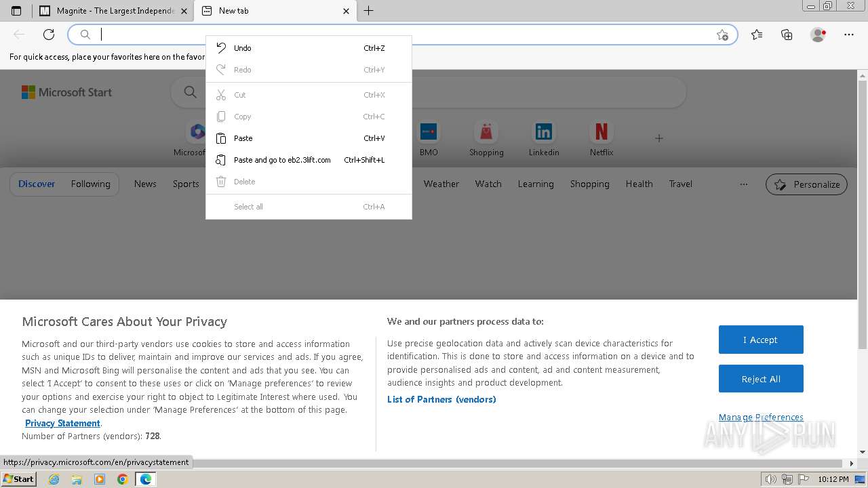Open the Sports category

[x=186, y=184]
